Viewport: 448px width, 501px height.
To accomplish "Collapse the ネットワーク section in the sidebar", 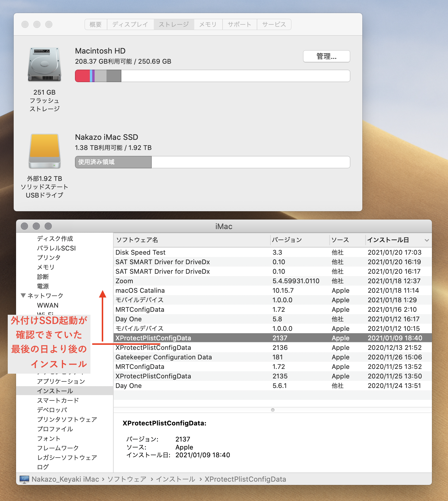I will (x=23, y=295).
